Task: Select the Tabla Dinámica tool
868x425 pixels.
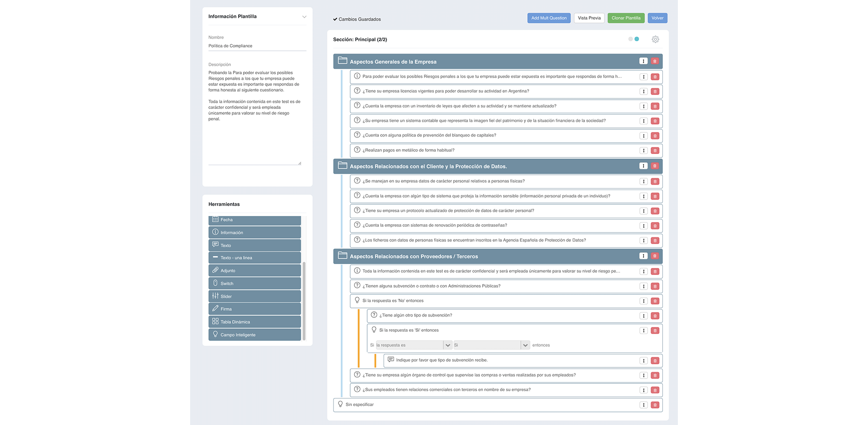Action: coord(255,322)
